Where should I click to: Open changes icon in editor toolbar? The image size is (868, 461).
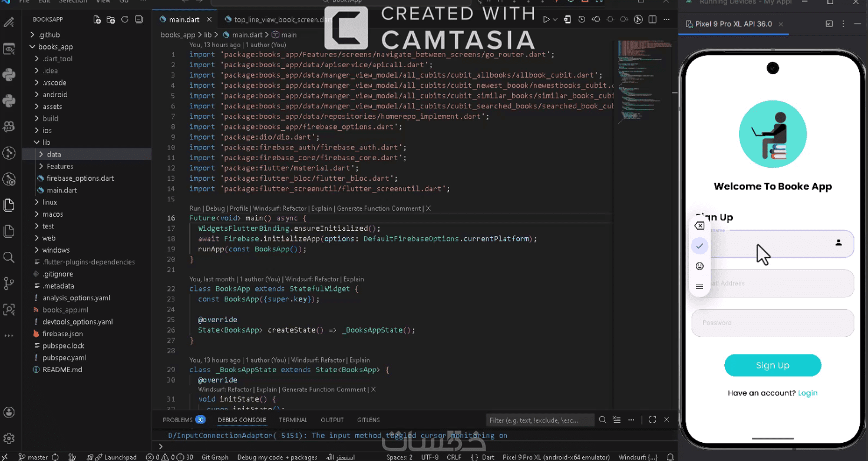pos(596,19)
